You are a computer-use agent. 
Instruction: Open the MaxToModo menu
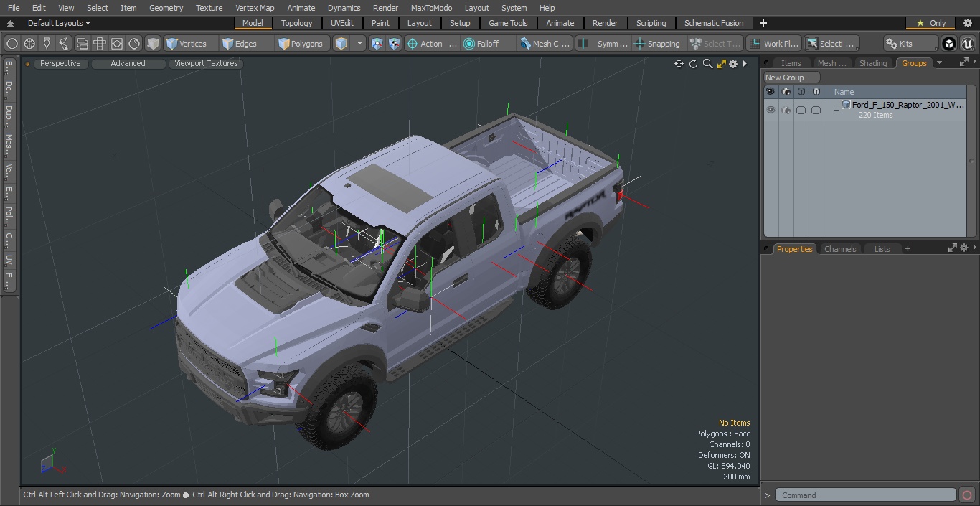click(431, 8)
